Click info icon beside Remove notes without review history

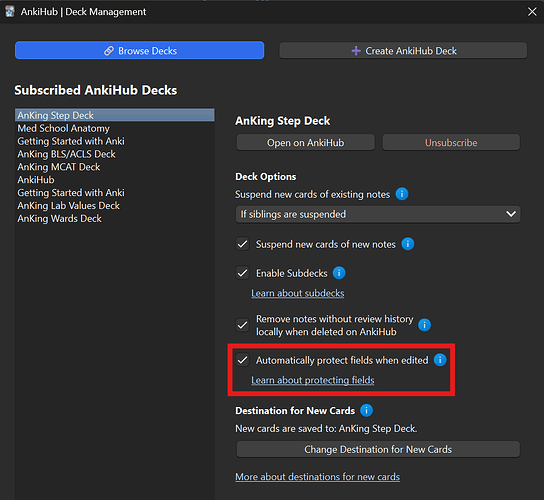click(424, 325)
